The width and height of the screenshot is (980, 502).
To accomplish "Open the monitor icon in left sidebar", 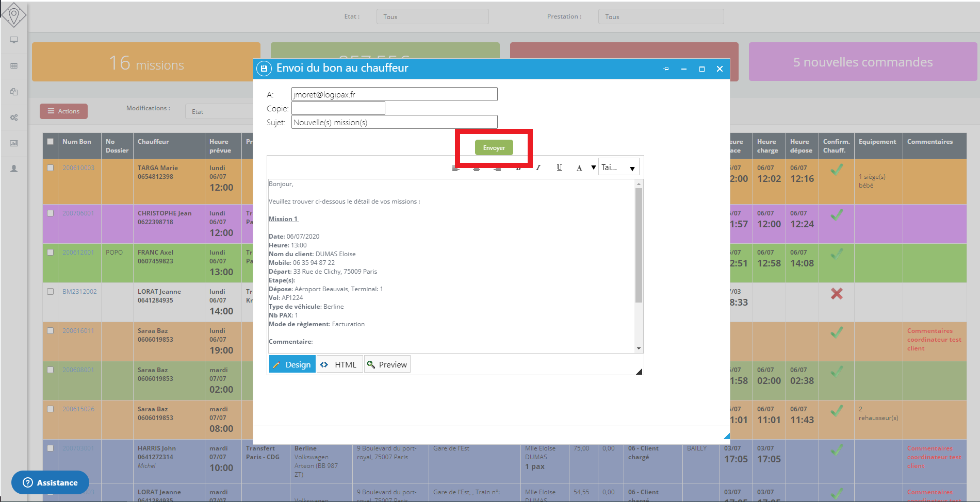I will coord(14,40).
